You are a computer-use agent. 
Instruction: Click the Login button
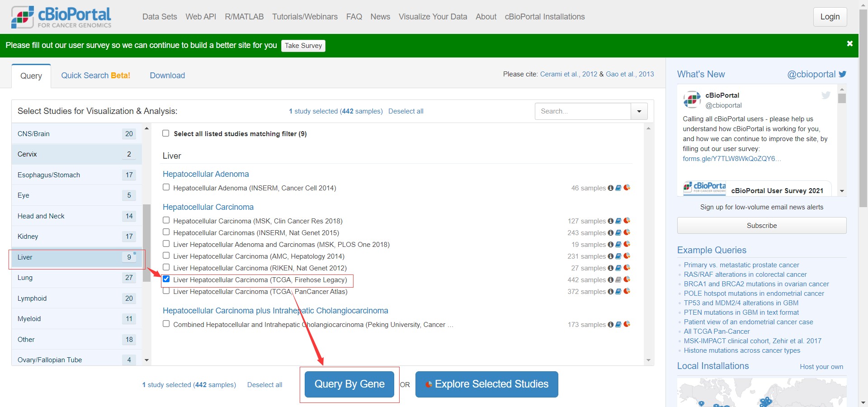pyautogui.click(x=830, y=17)
